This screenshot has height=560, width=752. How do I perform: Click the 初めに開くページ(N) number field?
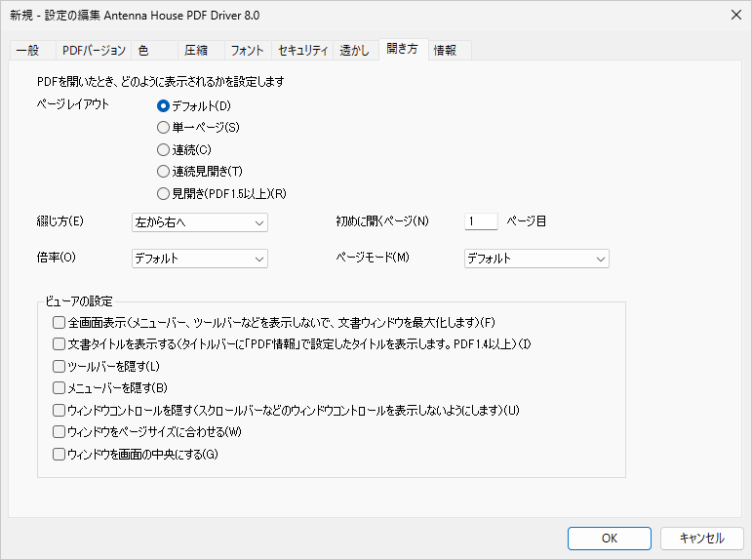click(481, 221)
